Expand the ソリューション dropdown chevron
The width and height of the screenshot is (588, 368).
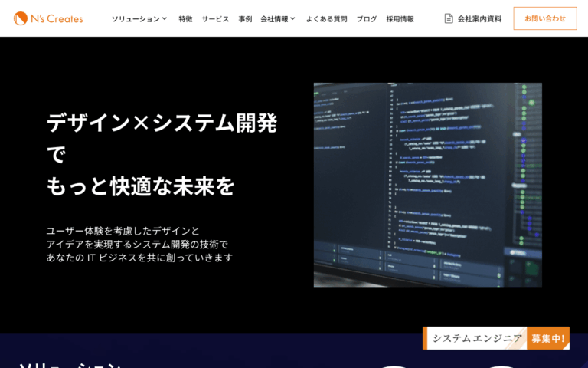pyautogui.click(x=165, y=18)
